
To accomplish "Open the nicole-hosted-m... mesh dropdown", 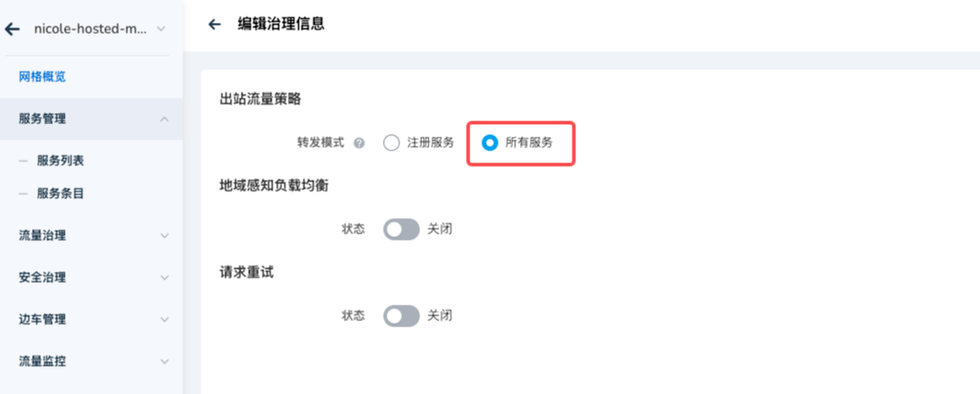I will (161, 29).
